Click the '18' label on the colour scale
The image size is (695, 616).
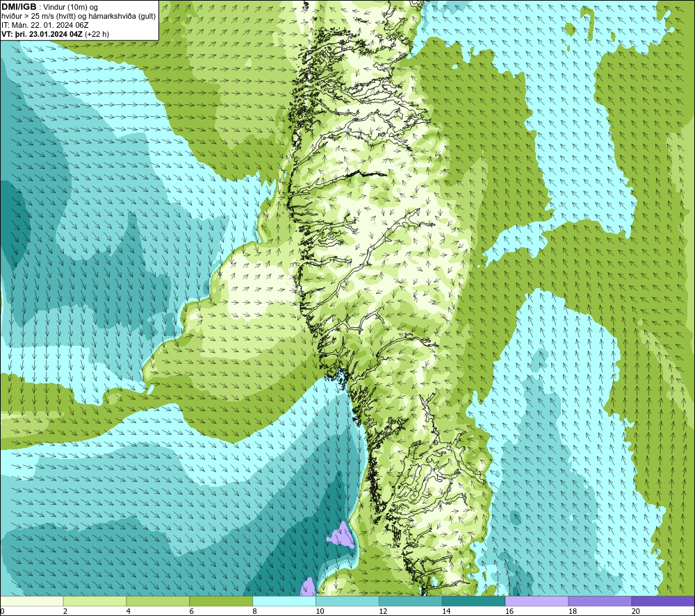tap(573, 612)
